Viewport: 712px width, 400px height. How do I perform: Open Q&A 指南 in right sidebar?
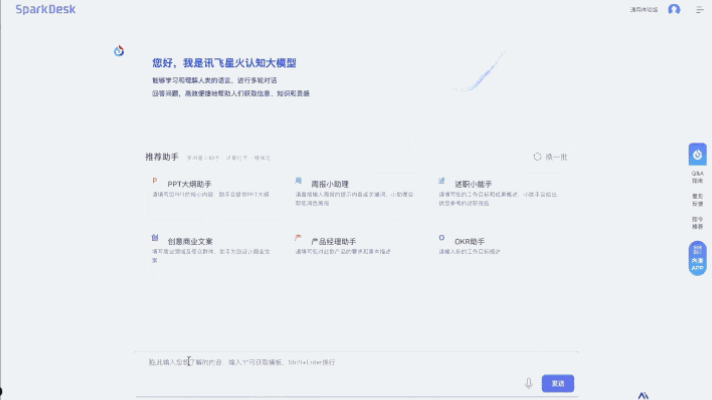[x=697, y=177]
